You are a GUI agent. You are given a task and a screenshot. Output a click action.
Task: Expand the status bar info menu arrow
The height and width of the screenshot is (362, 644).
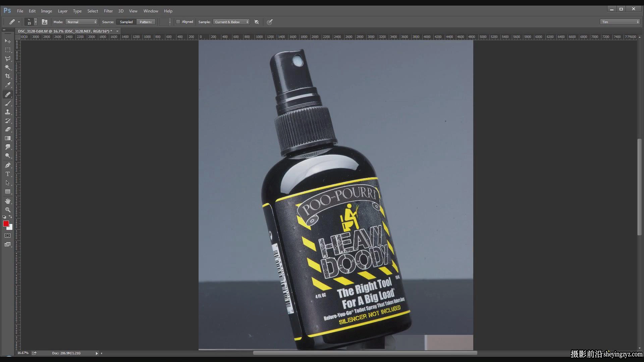[x=97, y=353]
